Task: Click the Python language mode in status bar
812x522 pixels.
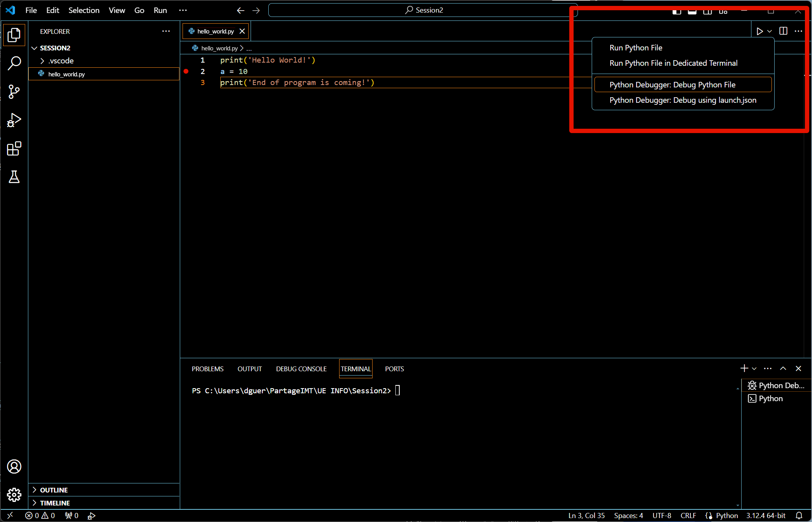Action: pyautogui.click(x=726, y=515)
